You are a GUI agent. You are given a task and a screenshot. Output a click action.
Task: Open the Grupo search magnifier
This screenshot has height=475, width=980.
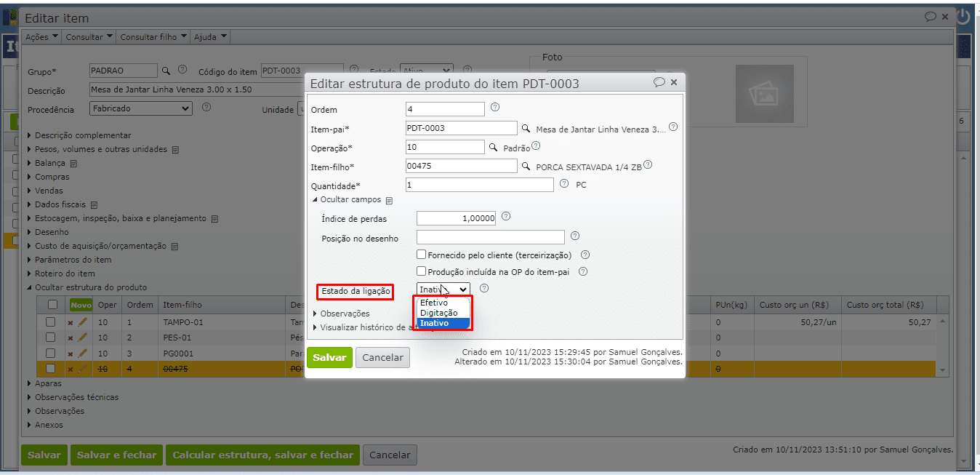pyautogui.click(x=166, y=71)
